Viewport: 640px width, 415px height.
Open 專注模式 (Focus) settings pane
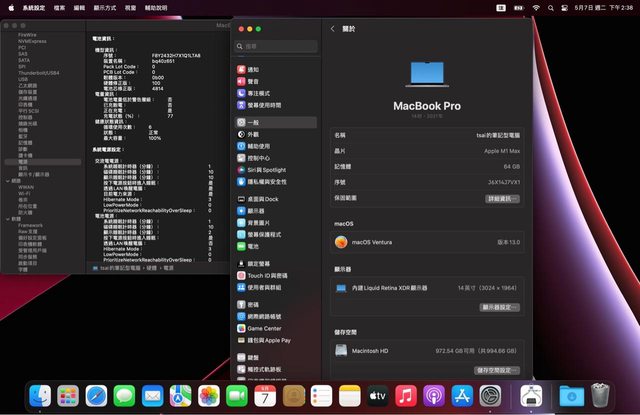tap(258, 92)
